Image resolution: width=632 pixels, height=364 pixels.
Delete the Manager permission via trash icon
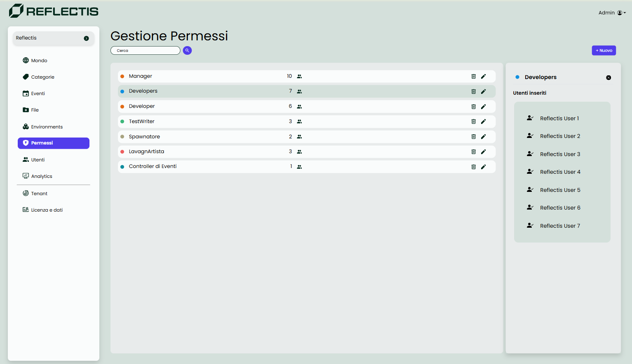click(473, 76)
